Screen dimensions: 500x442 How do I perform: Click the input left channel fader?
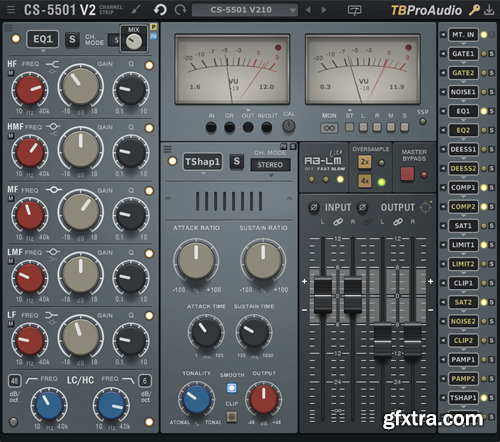pyautogui.click(x=323, y=295)
